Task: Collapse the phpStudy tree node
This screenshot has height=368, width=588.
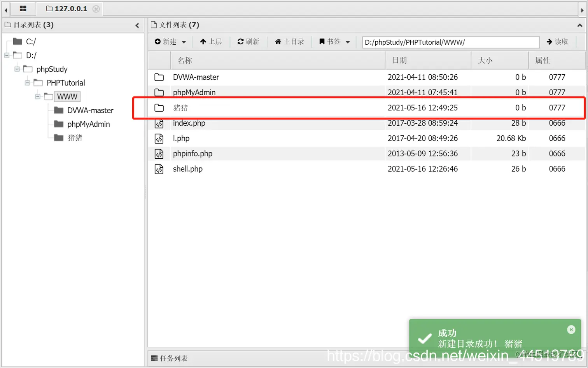Action: click(17, 69)
